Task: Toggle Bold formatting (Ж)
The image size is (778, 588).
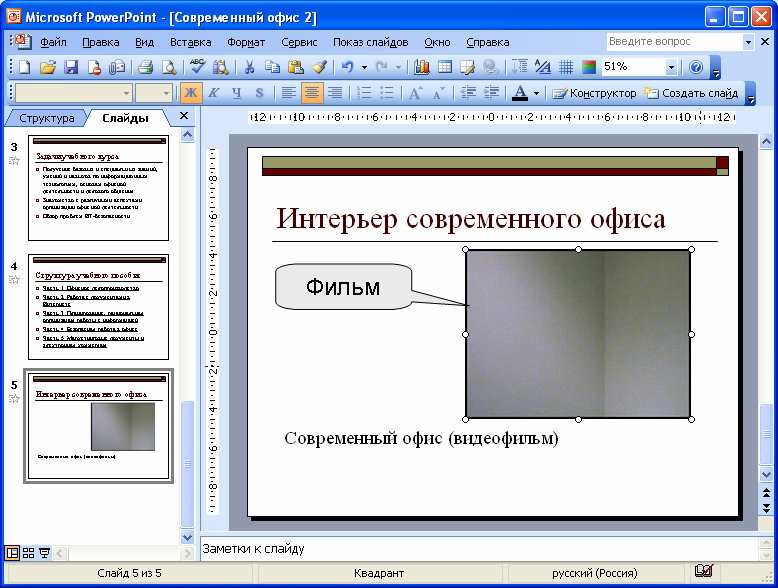Action: point(191,93)
